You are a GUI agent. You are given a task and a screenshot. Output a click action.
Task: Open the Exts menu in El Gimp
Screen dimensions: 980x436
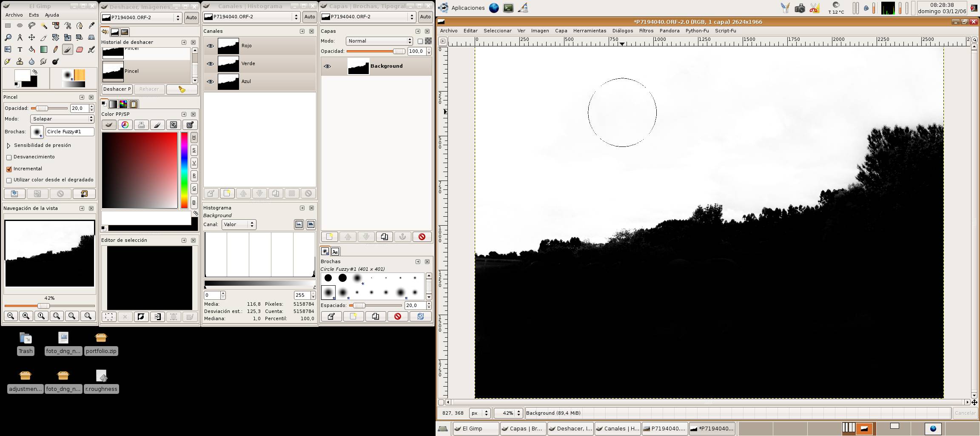(34, 15)
